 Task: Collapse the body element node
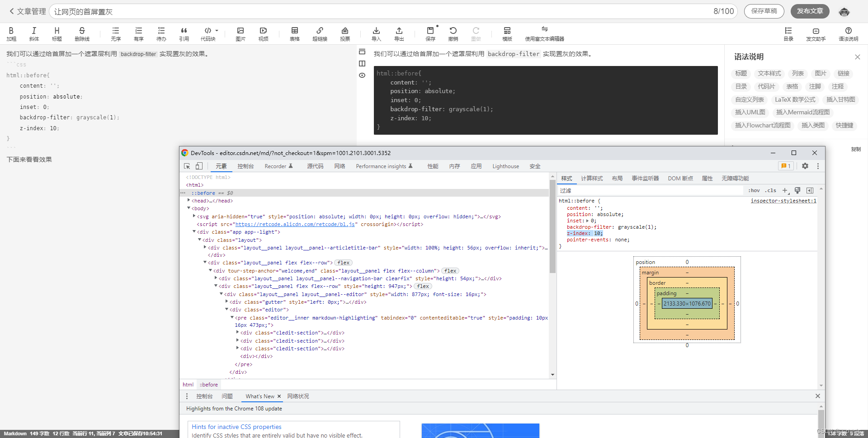click(189, 208)
